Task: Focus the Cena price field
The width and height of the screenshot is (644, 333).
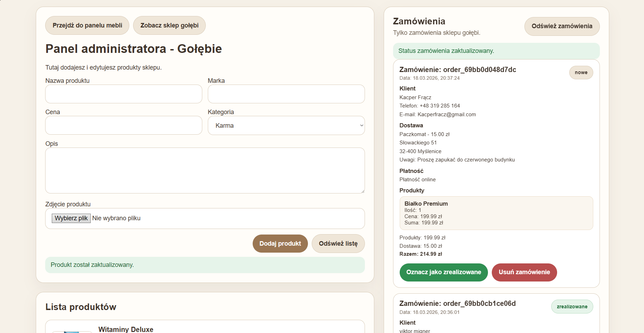Action: click(x=123, y=125)
